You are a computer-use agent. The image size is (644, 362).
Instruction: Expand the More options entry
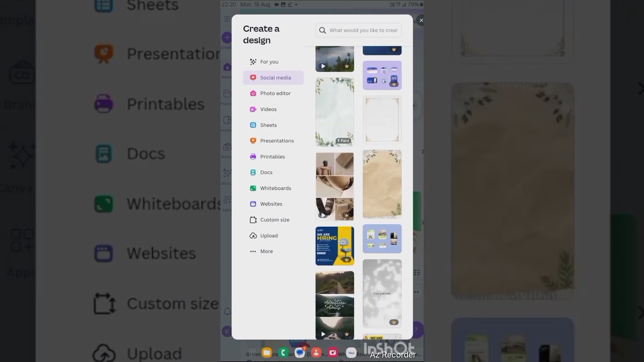[266, 251]
